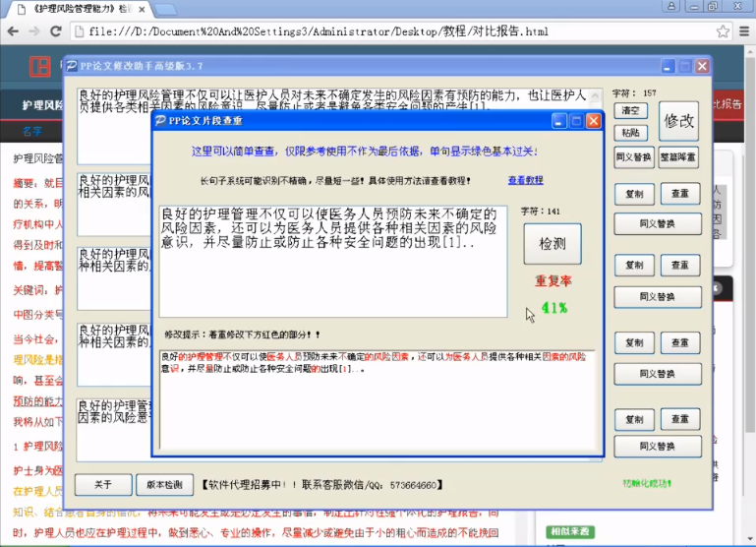Click the first 查重 button
756x547 pixels.
click(x=680, y=194)
